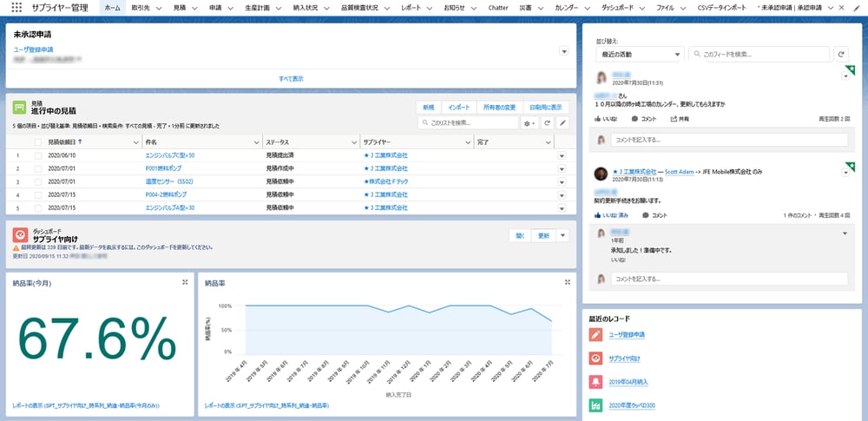Open row actions dropdown for エンジンバルブC型×50
Screen dimensions: 868x421
tap(562, 156)
